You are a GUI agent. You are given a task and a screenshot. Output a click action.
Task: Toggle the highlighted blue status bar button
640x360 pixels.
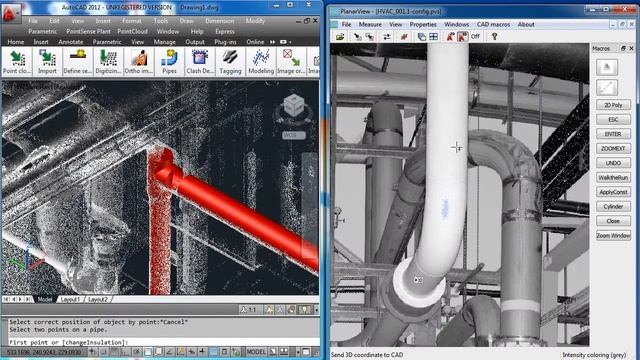pyautogui.click(x=213, y=351)
